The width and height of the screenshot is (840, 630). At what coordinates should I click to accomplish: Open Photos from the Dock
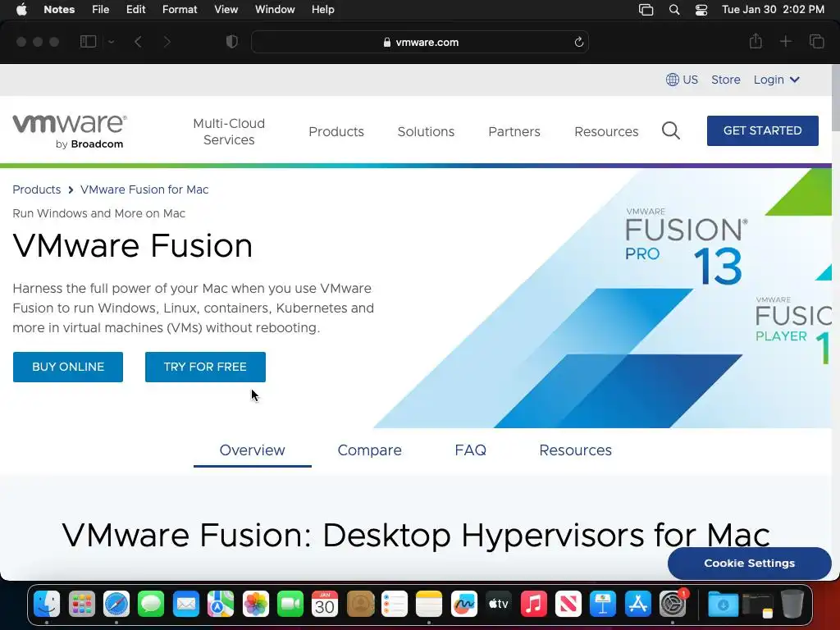(x=256, y=605)
